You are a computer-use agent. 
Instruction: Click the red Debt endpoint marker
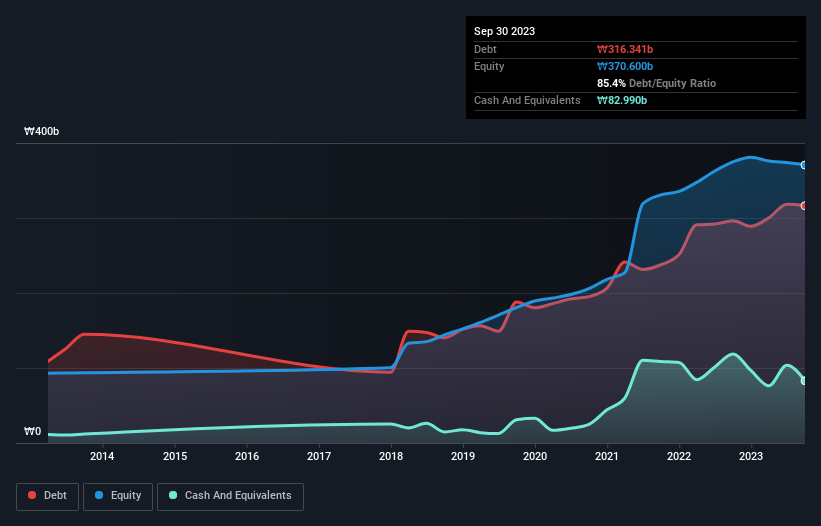804,206
